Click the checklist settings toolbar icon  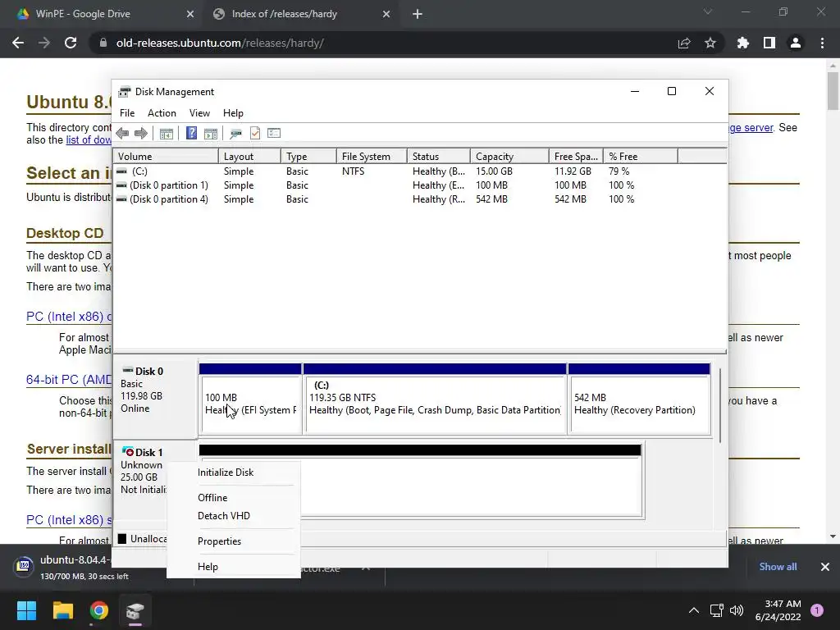274,133
